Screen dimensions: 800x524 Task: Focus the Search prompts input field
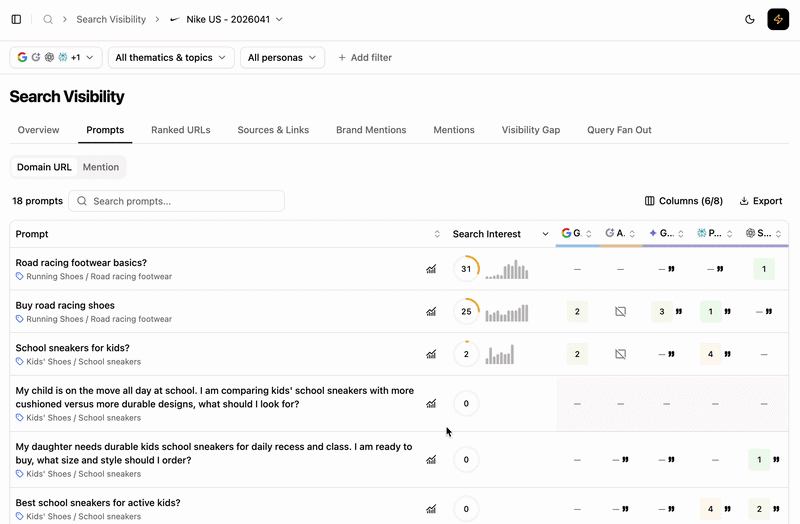(x=177, y=201)
